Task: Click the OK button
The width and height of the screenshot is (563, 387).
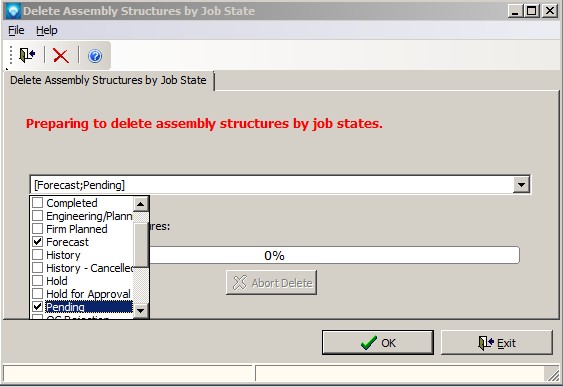Action: [x=378, y=342]
